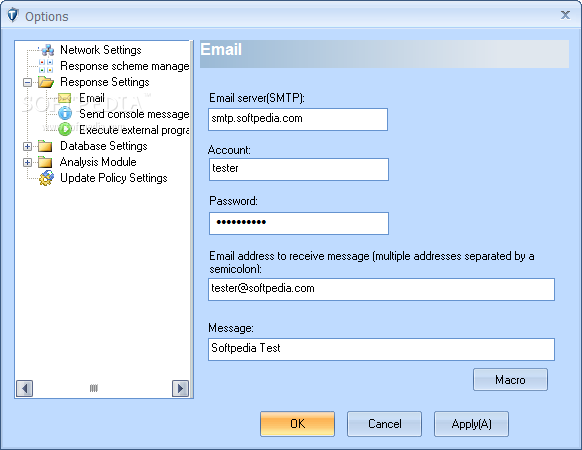Click the blue info icon for Send console message
This screenshot has width=582, height=450.
[65, 114]
